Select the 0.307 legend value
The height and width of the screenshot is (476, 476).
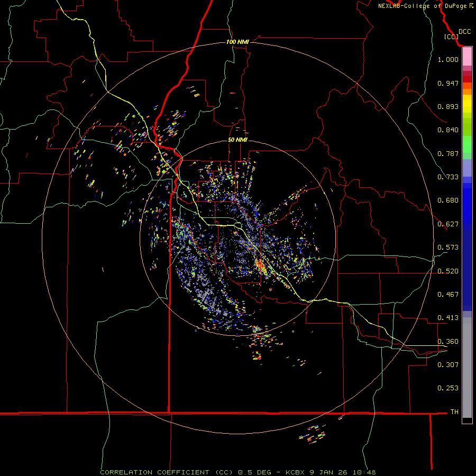[448, 364]
